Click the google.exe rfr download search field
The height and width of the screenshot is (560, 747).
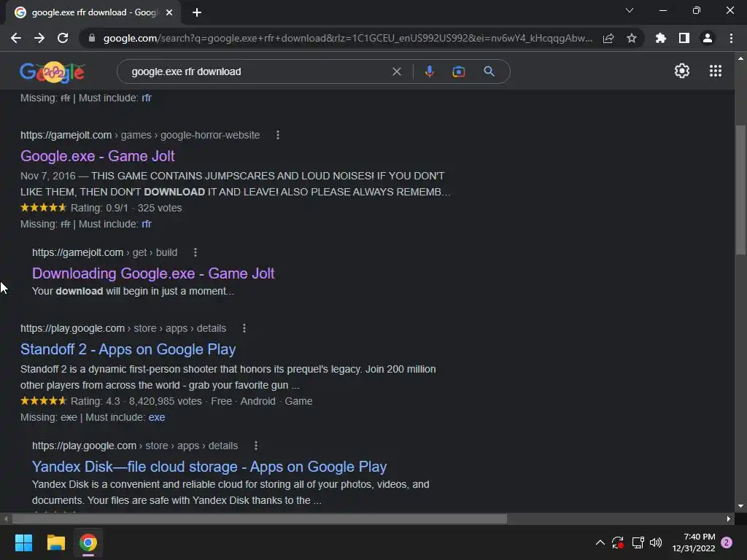[258, 71]
